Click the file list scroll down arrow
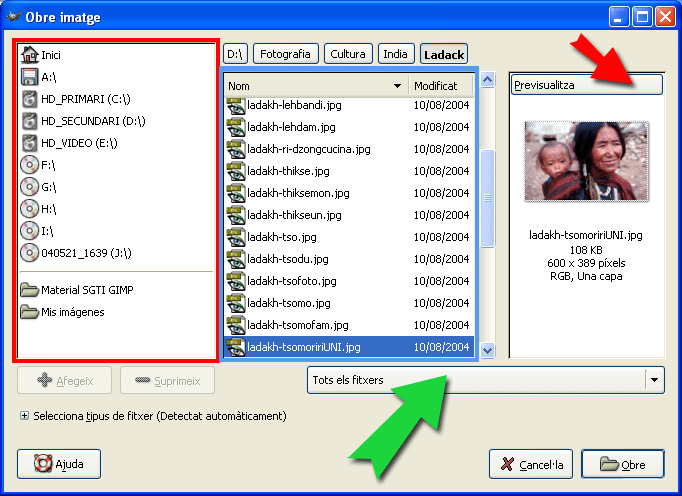This screenshot has width=682, height=496. (488, 350)
